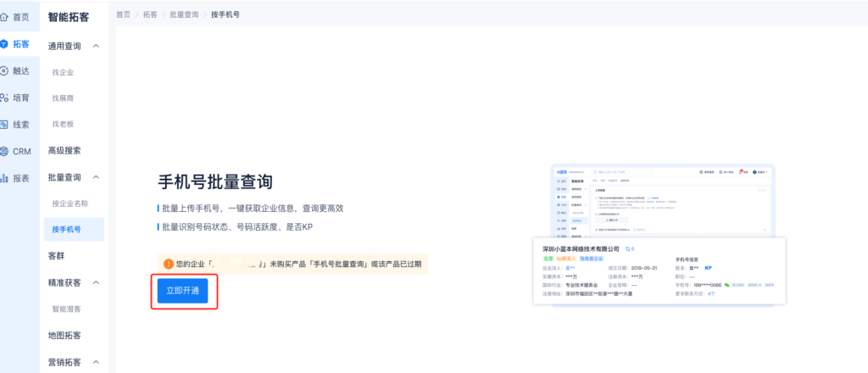The height and width of the screenshot is (373, 868).
Task: Click the 首页 home icon in sidebar
Action: [5, 17]
